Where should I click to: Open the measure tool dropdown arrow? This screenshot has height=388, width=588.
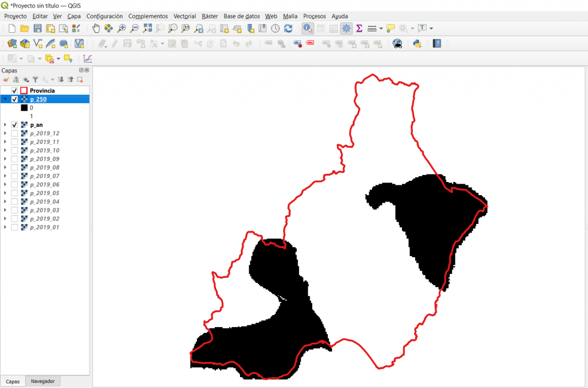click(381, 28)
